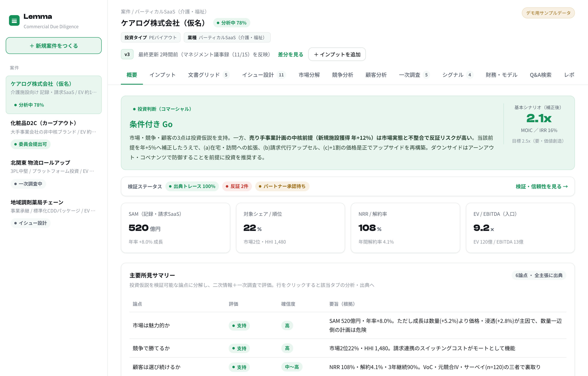Open the 財務・モデル tab
Screen dimensions: 588x376
tap(502, 75)
